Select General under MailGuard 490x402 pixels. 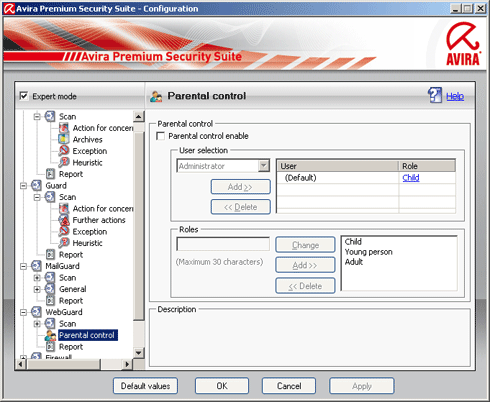73,289
